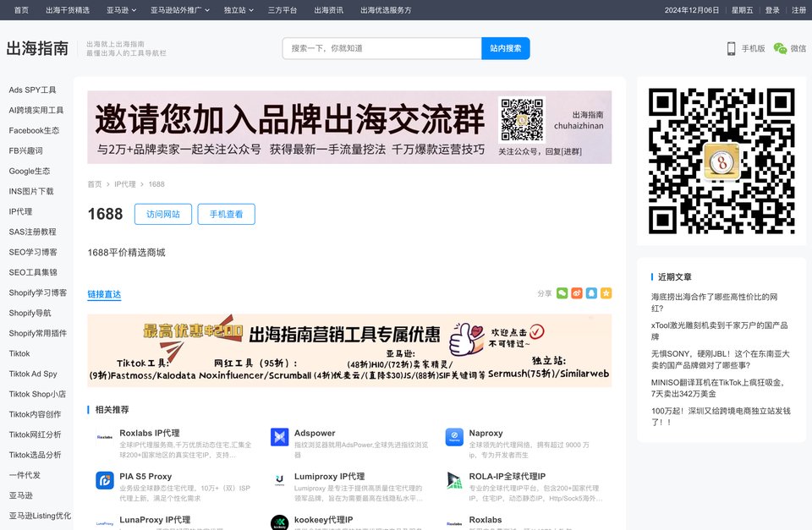
Task: Click the large QR code in the right sidebar
Action: tap(721, 161)
